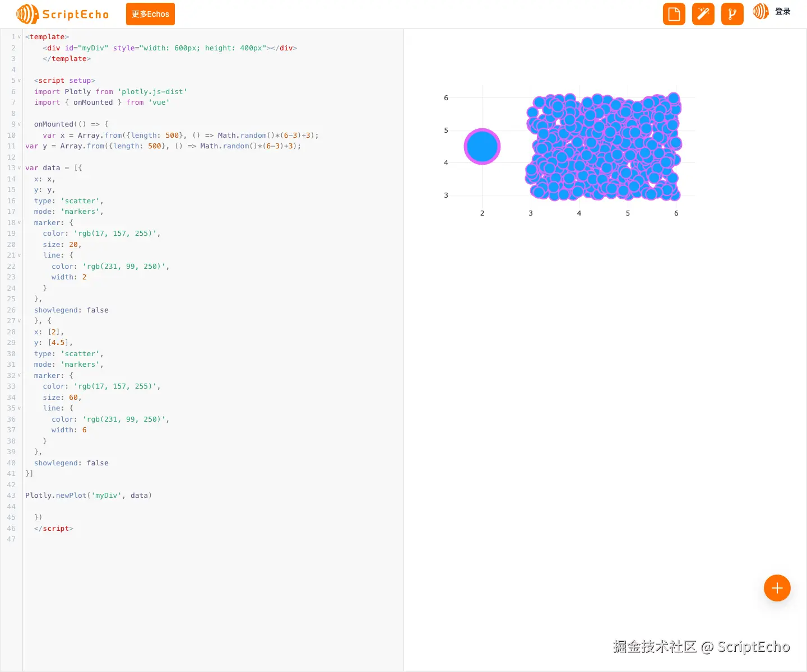The height and width of the screenshot is (672, 807).
Task: Click the text 'onMounted(() => {' in code
Action: pyautogui.click(x=71, y=124)
